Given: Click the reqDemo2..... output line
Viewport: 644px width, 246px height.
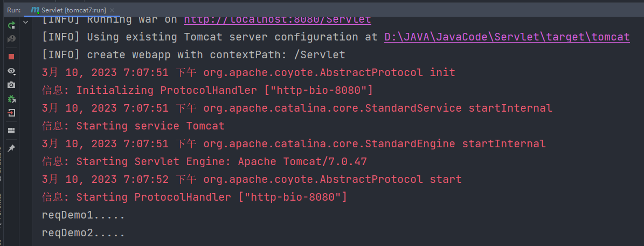Looking at the screenshot, I should (x=84, y=233).
